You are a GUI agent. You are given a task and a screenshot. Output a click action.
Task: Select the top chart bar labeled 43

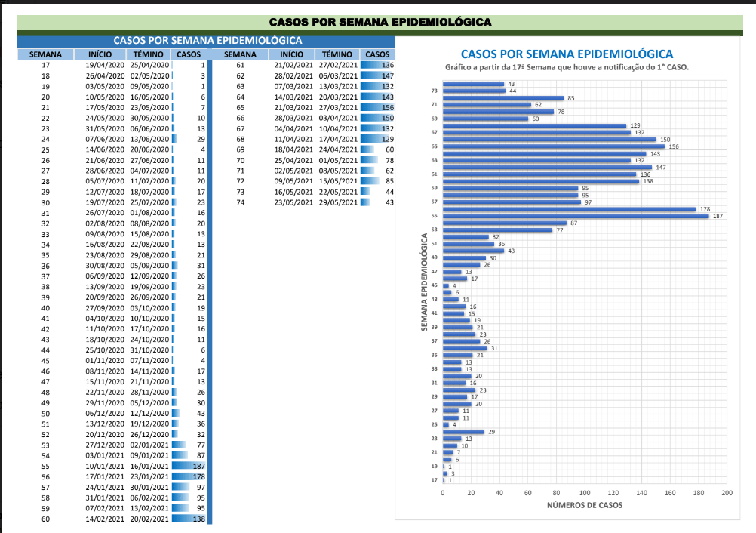tap(473, 84)
